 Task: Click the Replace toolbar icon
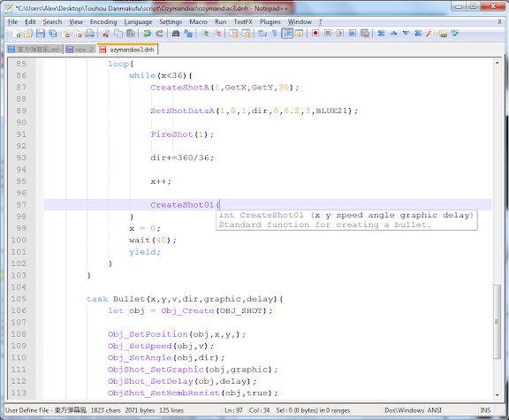click(x=188, y=33)
